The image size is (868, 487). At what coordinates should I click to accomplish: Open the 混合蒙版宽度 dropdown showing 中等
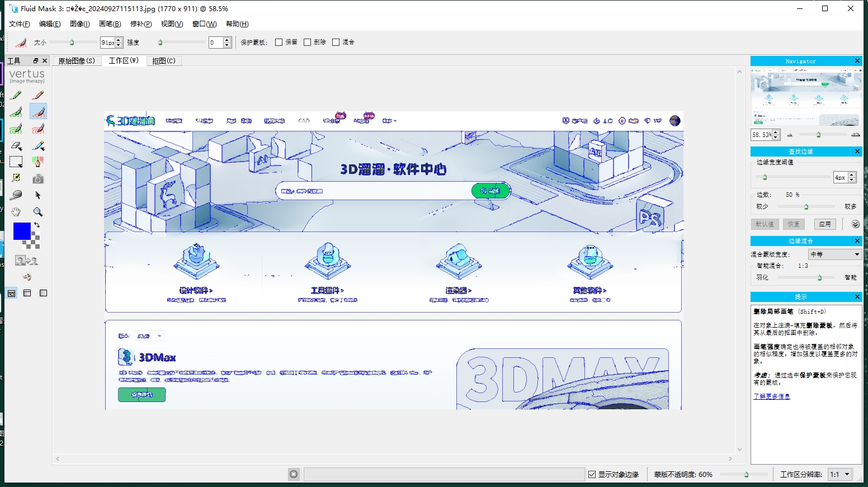point(834,254)
